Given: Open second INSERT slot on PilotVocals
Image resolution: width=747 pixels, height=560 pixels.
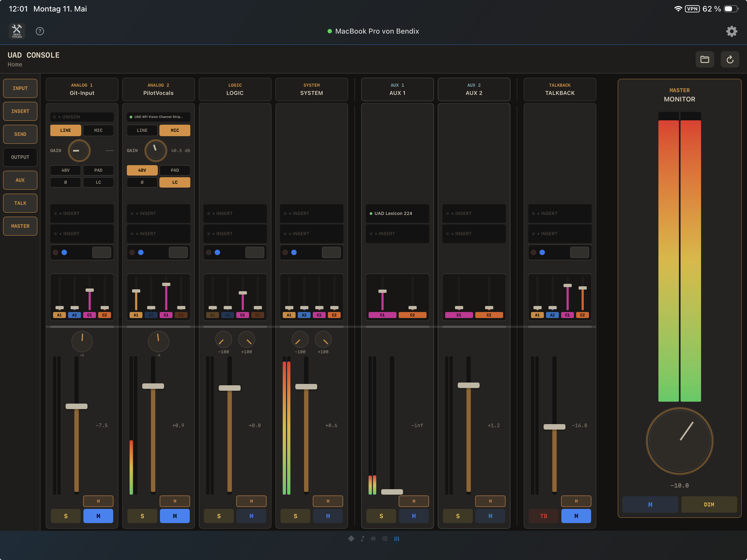Looking at the screenshot, I should [x=158, y=234].
